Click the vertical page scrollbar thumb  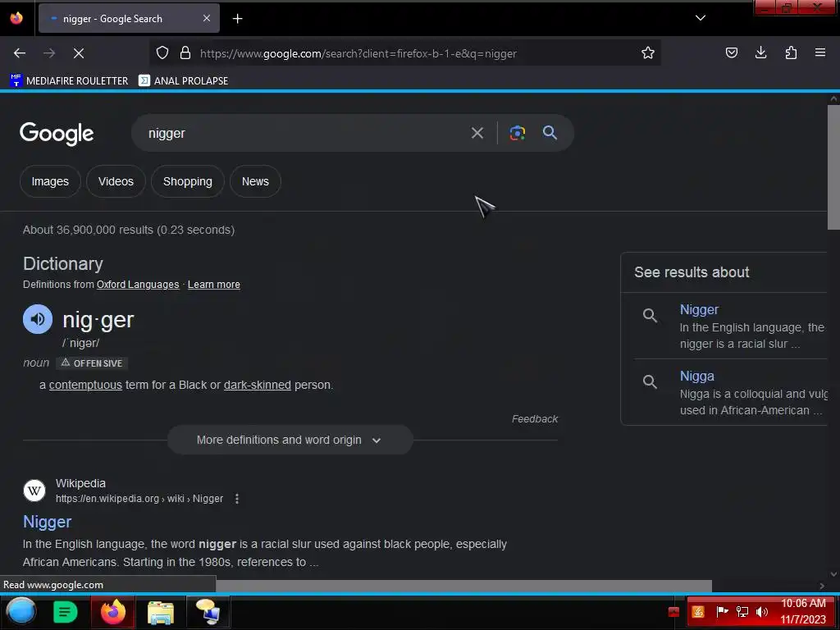(x=833, y=167)
